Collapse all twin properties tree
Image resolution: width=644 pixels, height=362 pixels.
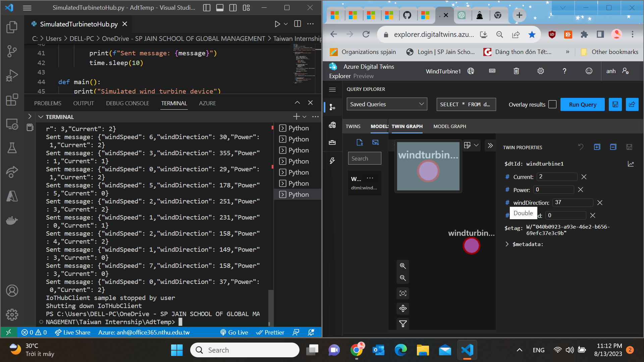tap(613, 147)
